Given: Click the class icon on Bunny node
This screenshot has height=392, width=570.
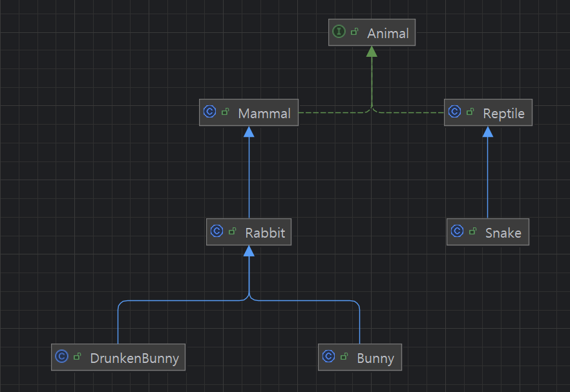Looking at the screenshot, I should [328, 356].
